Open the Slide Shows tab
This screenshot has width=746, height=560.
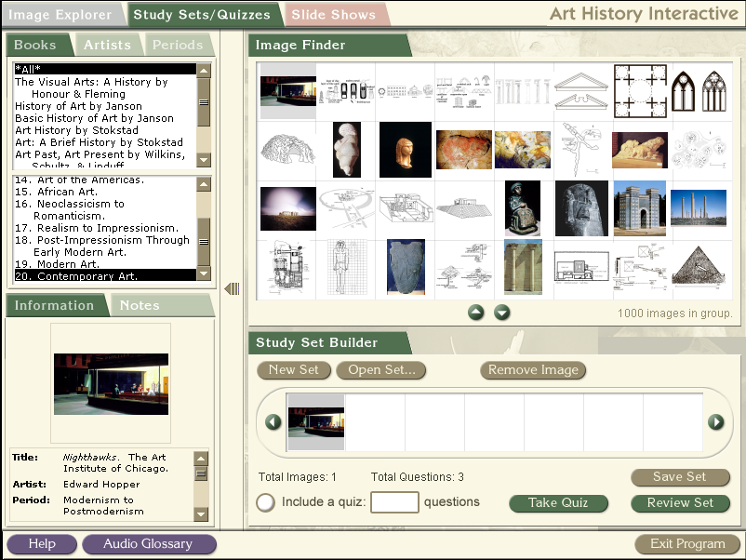(334, 15)
